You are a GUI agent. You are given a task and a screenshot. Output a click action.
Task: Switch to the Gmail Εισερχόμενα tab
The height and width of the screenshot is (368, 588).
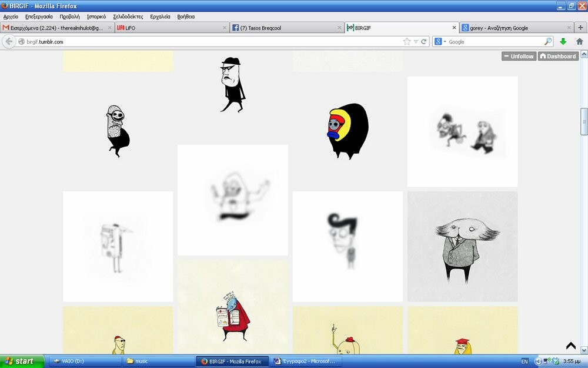click(57, 28)
